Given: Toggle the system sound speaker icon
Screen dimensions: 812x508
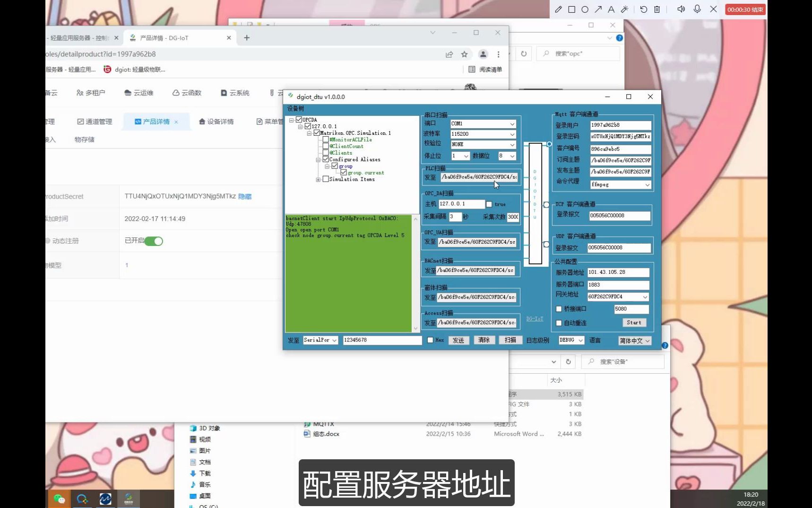Looking at the screenshot, I should (x=681, y=9).
